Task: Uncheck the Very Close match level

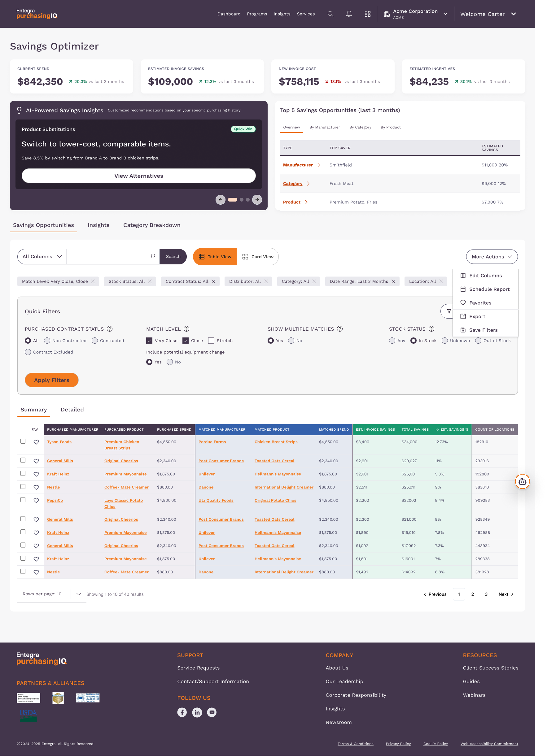Action: (149, 341)
